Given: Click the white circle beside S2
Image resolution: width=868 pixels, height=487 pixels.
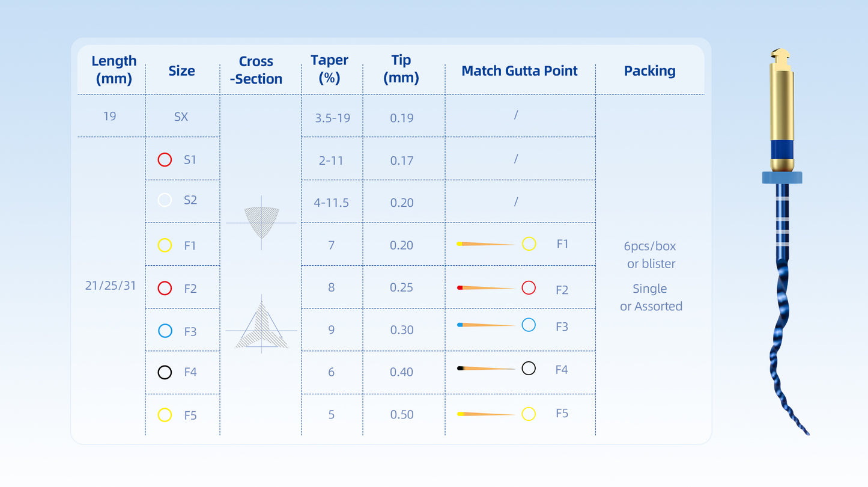Looking at the screenshot, I should click(x=165, y=200).
